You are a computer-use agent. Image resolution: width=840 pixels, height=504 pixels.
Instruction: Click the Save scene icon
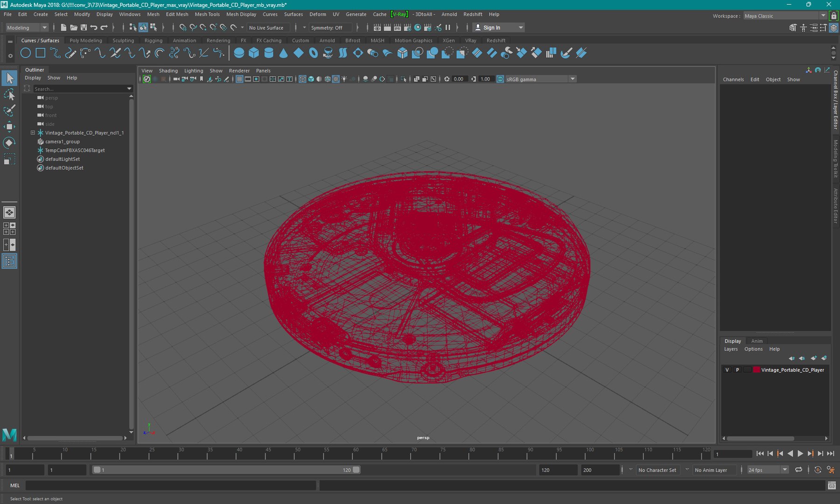84,28
